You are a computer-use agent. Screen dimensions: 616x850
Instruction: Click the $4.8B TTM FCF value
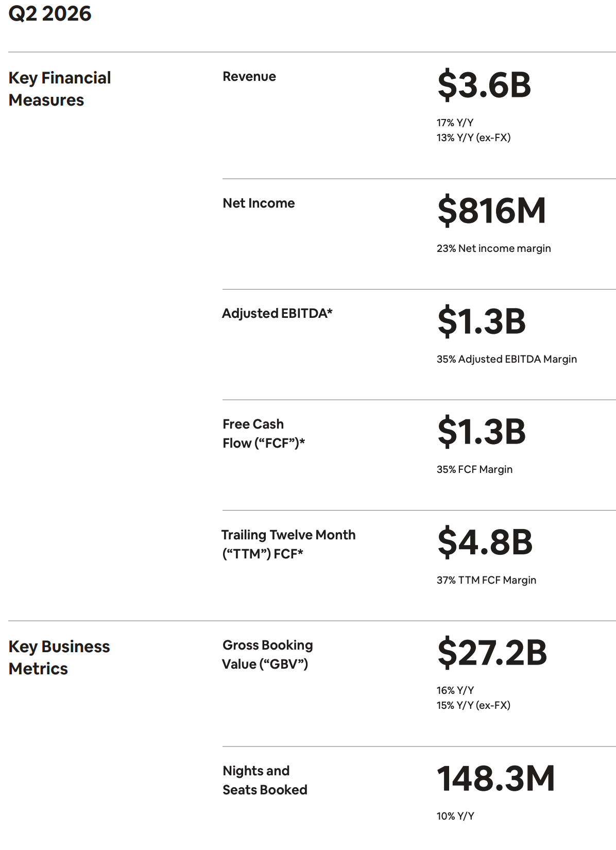point(485,542)
